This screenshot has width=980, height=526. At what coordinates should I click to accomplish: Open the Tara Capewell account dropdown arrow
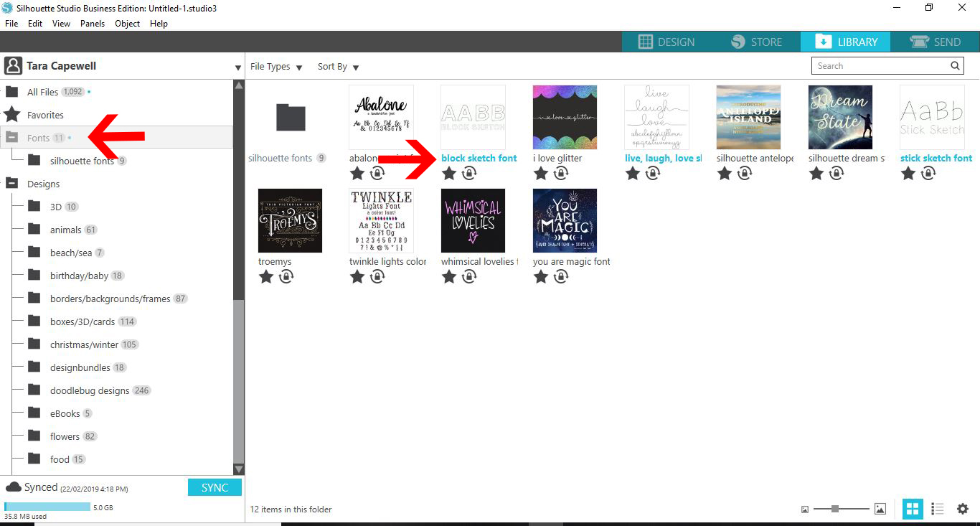tap(238, 68)
